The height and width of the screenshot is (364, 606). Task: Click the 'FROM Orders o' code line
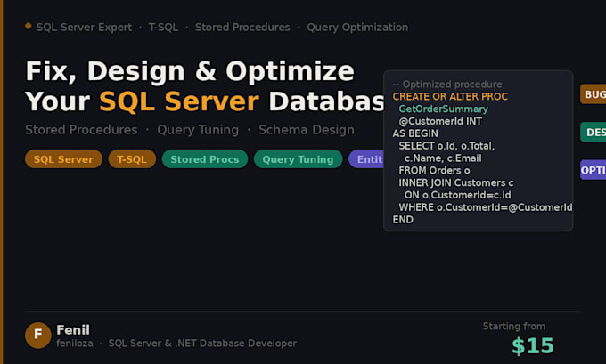pos(434,171)
